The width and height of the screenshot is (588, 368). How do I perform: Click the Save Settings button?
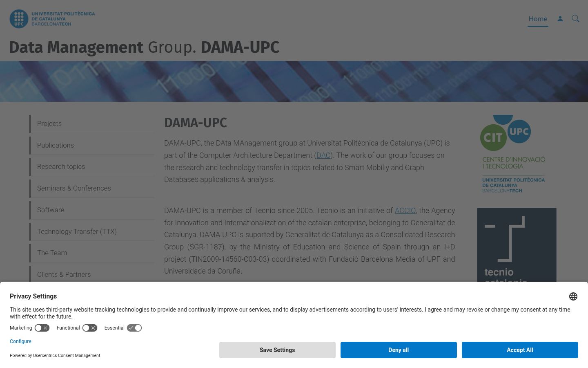coord(277,350)
